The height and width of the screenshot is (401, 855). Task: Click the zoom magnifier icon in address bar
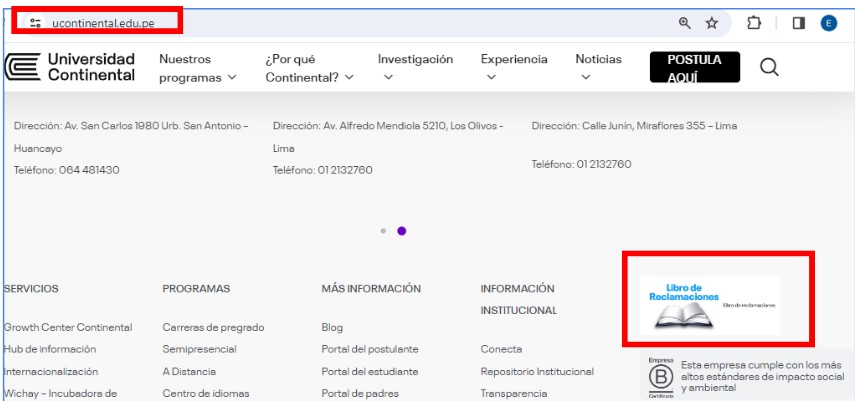tap(685, 23)
